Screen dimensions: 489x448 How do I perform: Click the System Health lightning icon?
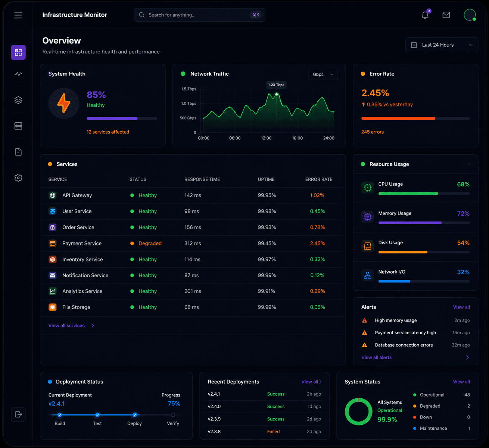coord(64,103)
